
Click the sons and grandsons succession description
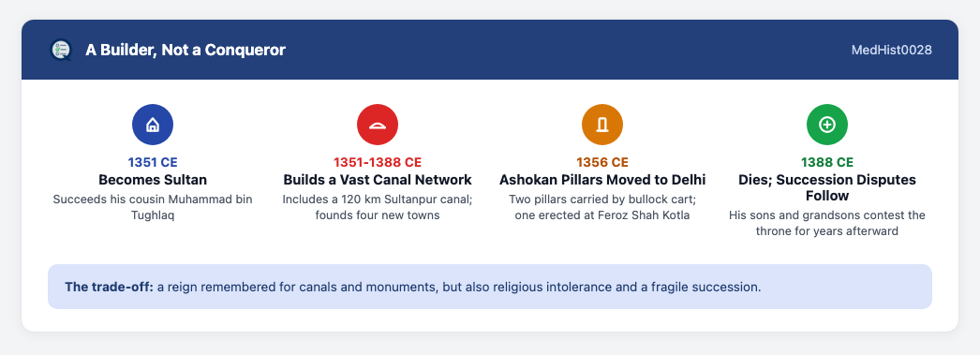tap(827, 223)
